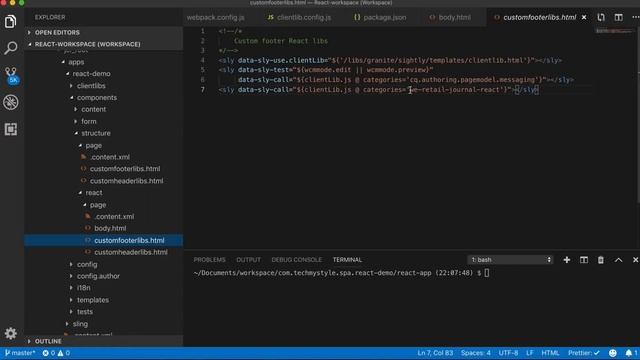The image size is (640, 360).
Task: Expand the clientlibs folder
Action: point(91,86)
